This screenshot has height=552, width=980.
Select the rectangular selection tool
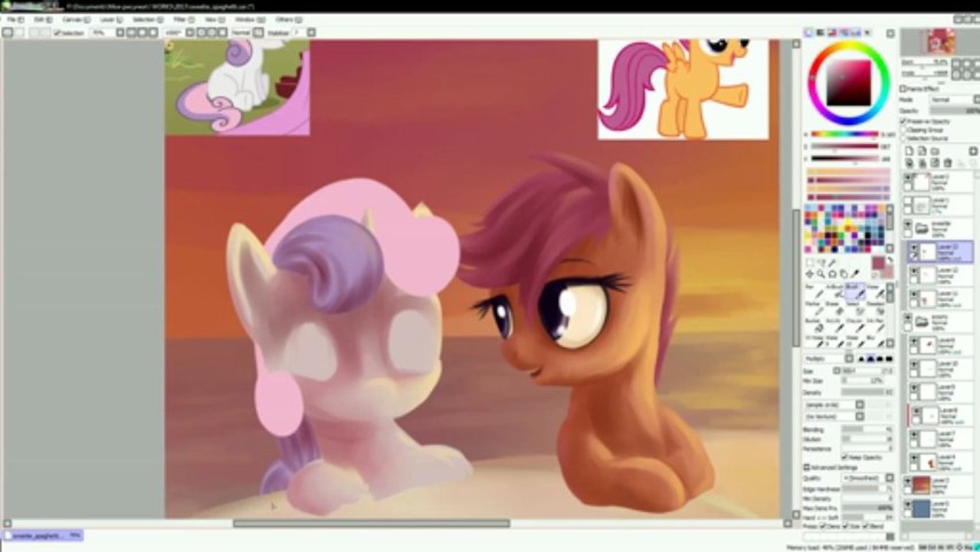[x=809, y=264]
